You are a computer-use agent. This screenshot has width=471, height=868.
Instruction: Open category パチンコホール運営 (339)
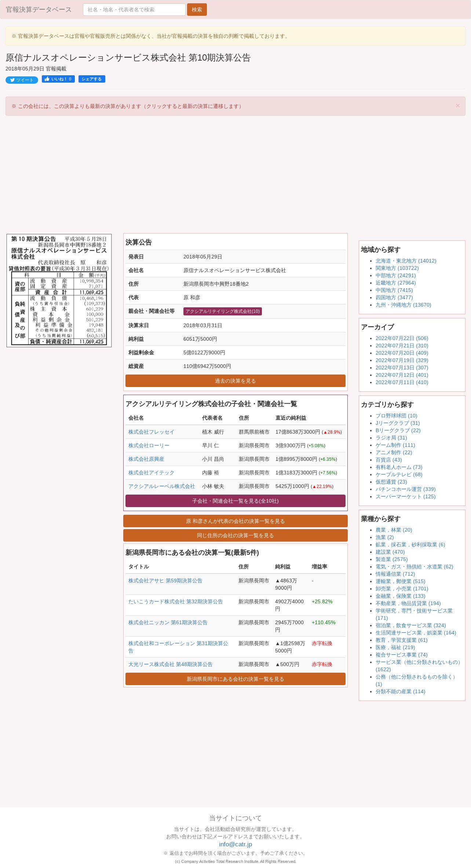tap(405, 489)
